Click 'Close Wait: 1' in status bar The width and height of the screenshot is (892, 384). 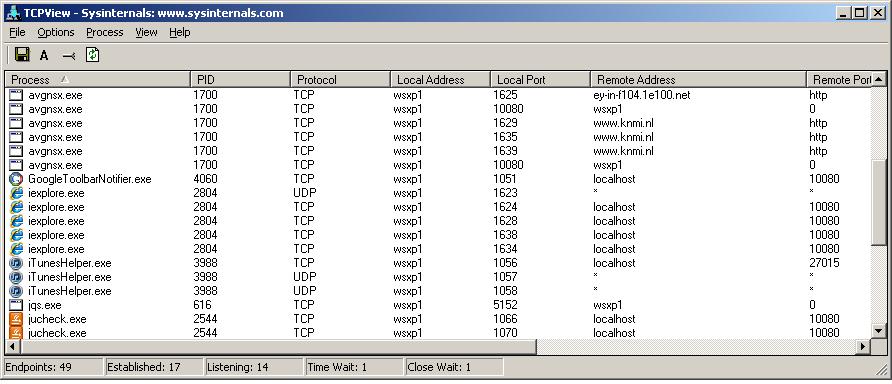(439, 367)
